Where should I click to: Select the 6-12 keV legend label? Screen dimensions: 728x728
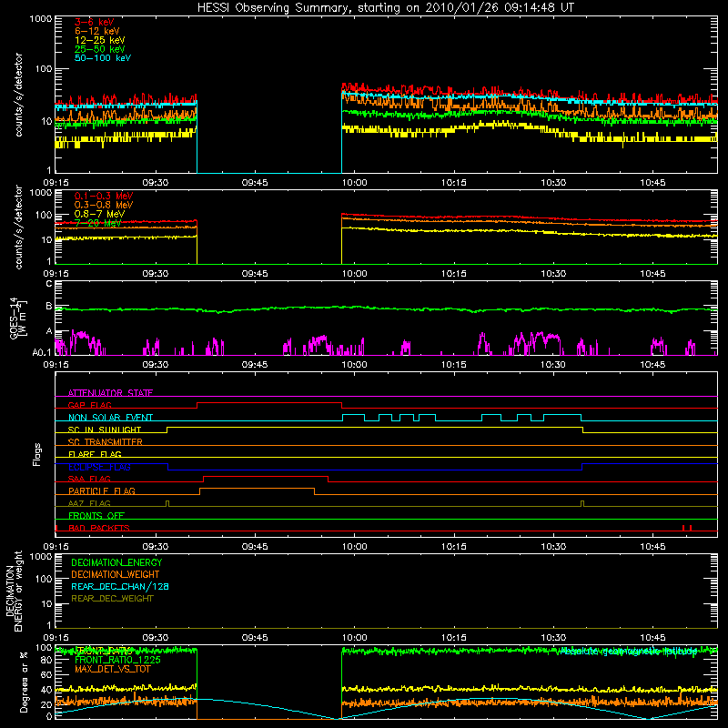tap(96, 31)
